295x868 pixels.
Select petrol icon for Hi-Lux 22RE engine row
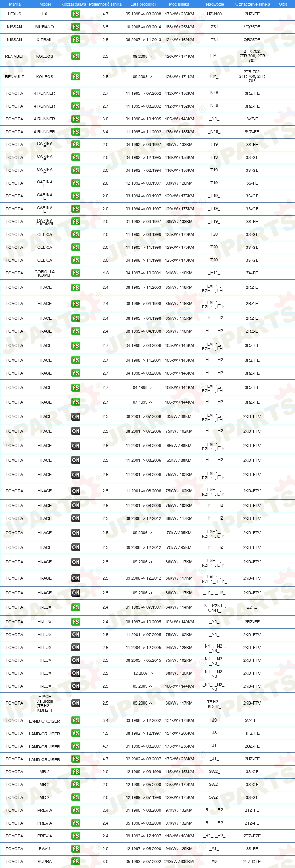(76, 607)
